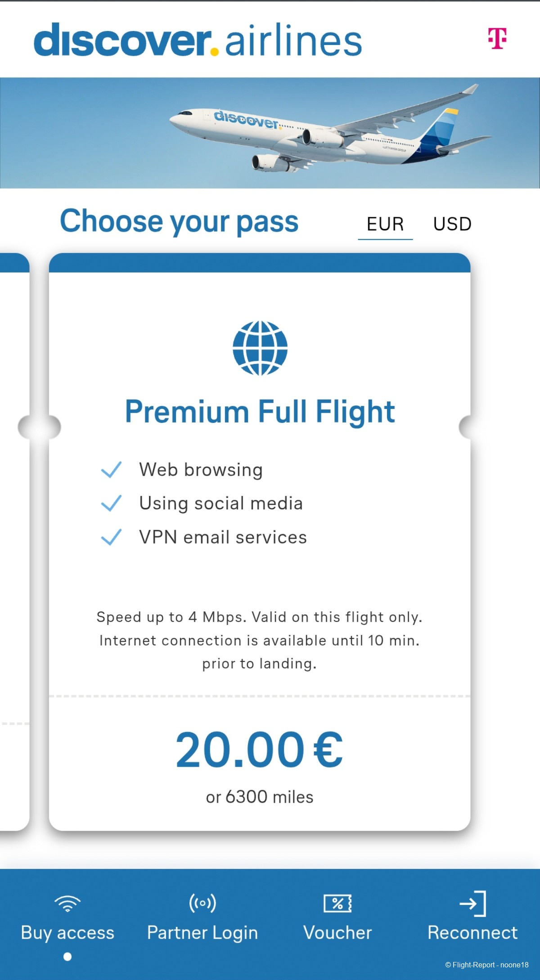The width and height of the screenshot is (540, 980).
Task: Switch currency to USD
Action: [x=452, y=224]
